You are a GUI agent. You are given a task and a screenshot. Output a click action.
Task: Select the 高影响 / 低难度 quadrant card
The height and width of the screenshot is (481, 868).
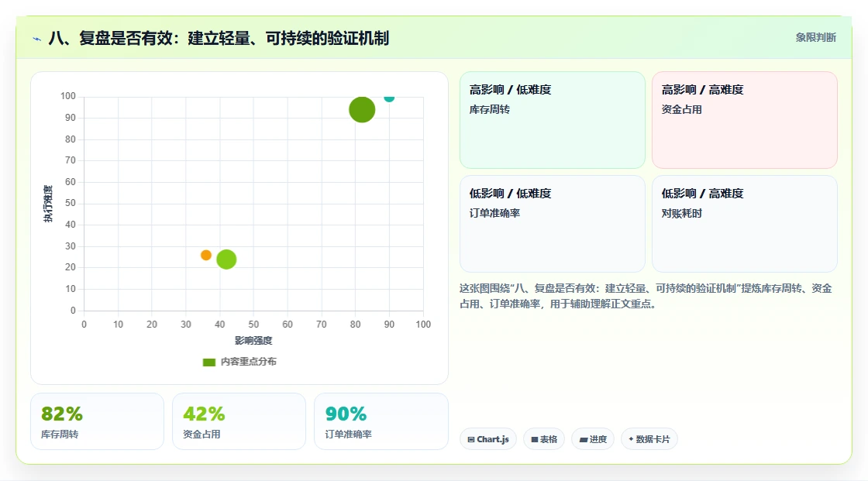click(x=553, y=120)
